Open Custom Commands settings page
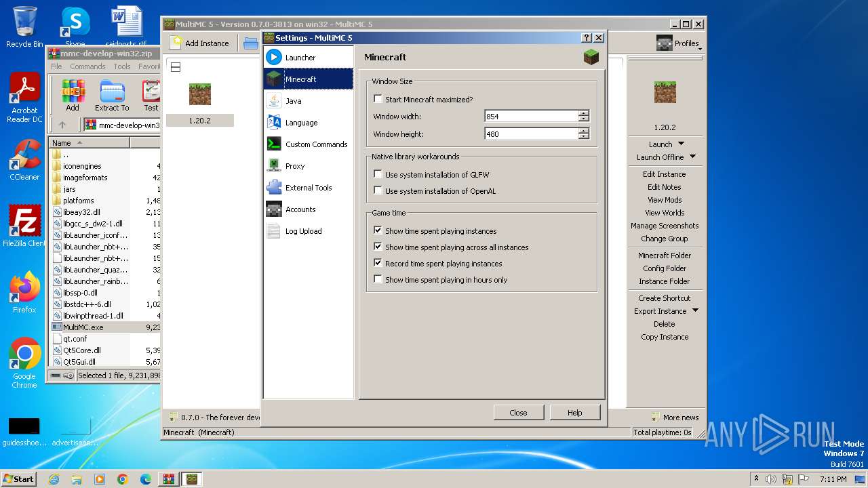This screenshot has width=868, height=488. point(309,144)
